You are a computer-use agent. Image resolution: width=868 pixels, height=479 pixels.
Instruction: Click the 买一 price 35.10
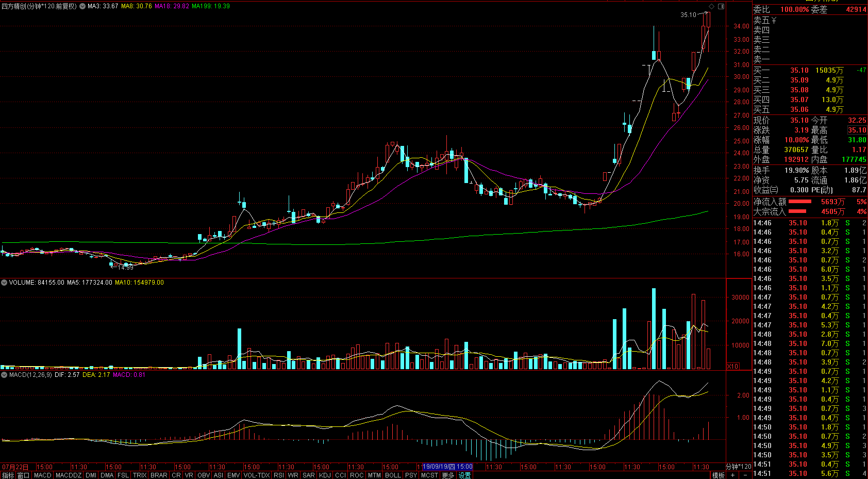[x=799, y=71]
